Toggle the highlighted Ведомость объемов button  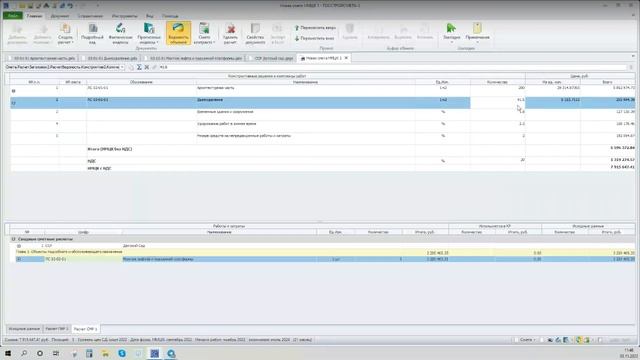click(178, 33)
